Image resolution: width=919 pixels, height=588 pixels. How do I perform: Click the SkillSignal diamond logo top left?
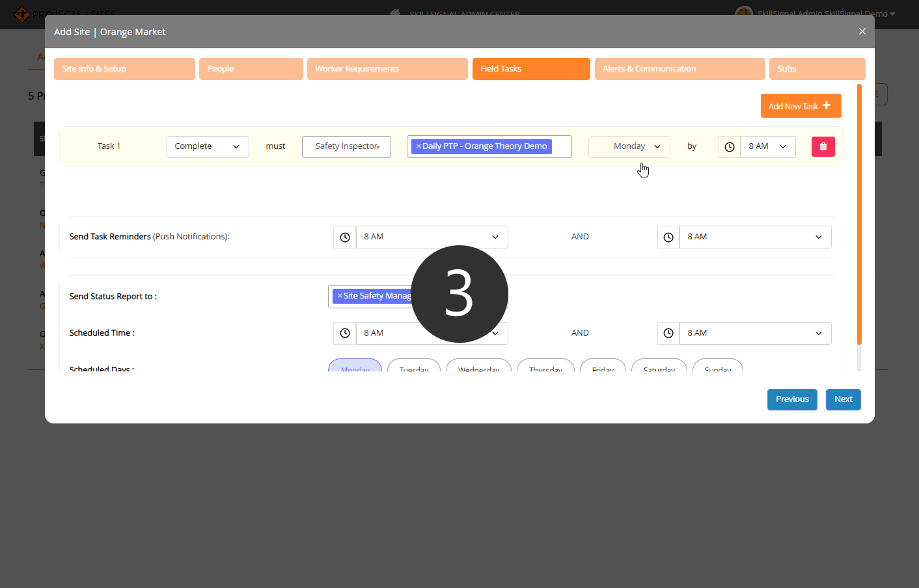coord(22,14)
